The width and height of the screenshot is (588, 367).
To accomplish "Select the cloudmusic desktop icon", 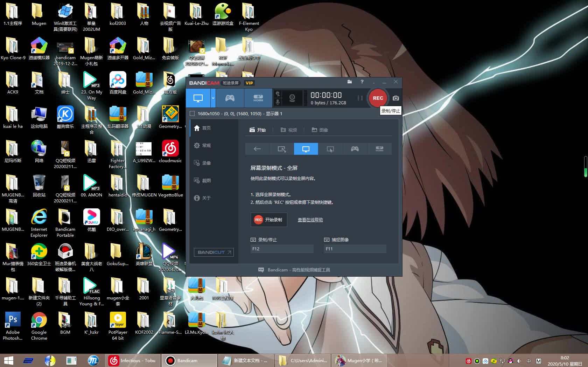I will [x=170, y=152].
